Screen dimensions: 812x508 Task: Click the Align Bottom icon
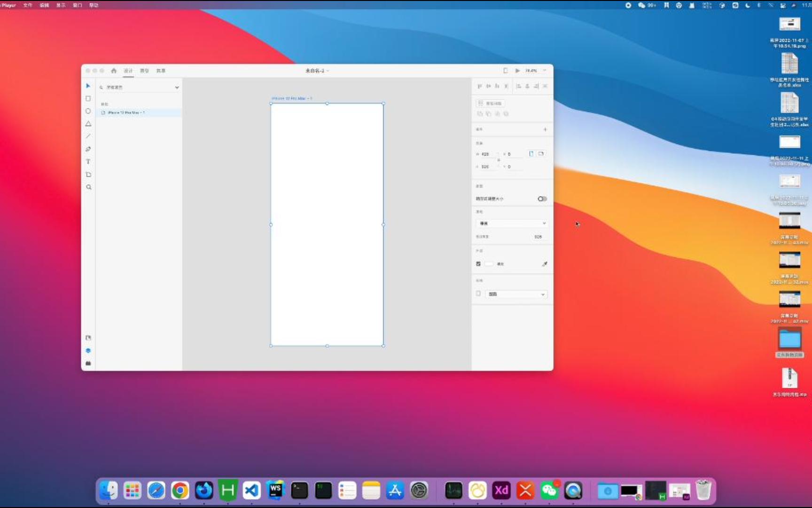pos(497,86)
